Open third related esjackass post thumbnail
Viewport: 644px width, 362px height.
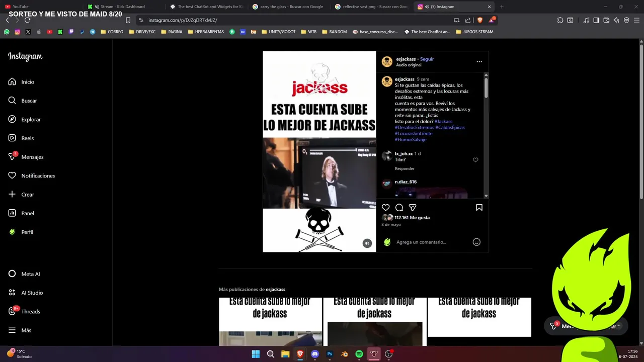[479, 317]
